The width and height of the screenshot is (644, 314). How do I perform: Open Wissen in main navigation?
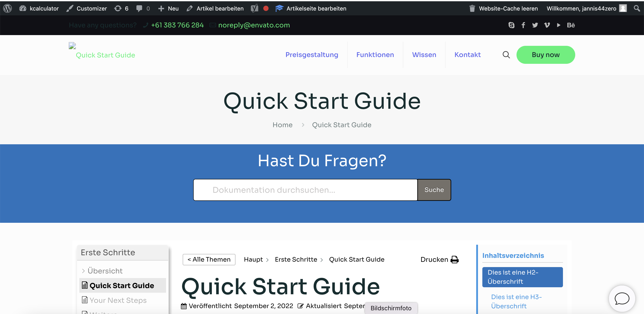coord(424,55)
